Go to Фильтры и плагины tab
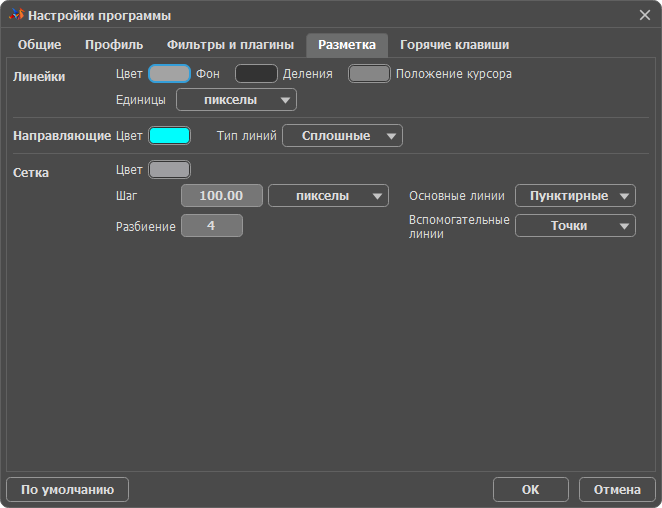The image size is (662, 508). [230, 45]
